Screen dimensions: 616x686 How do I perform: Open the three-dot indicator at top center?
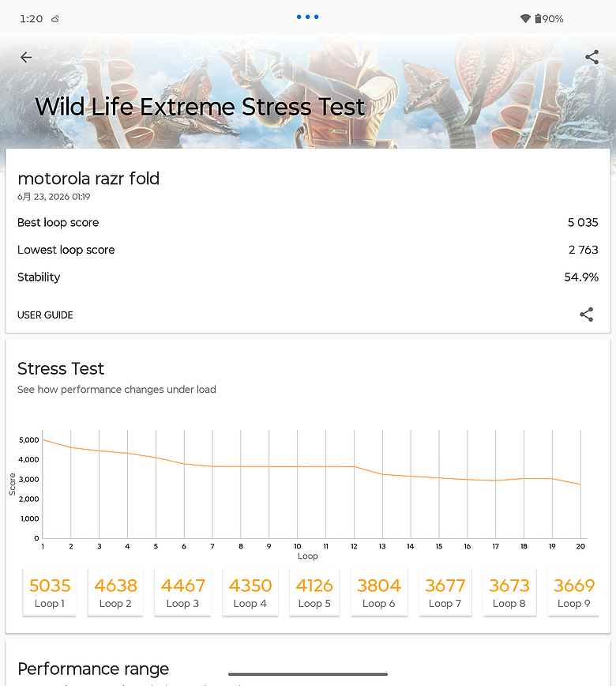[307, 17]
